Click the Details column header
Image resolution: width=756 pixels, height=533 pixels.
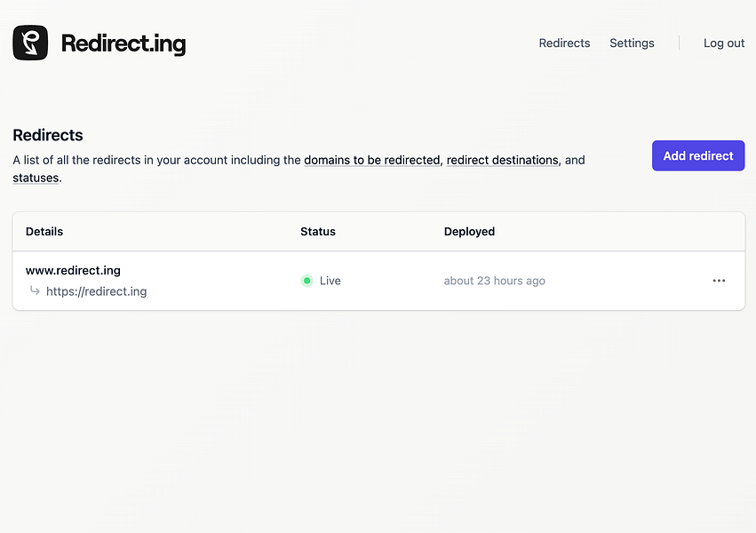[x=44, y=231]
